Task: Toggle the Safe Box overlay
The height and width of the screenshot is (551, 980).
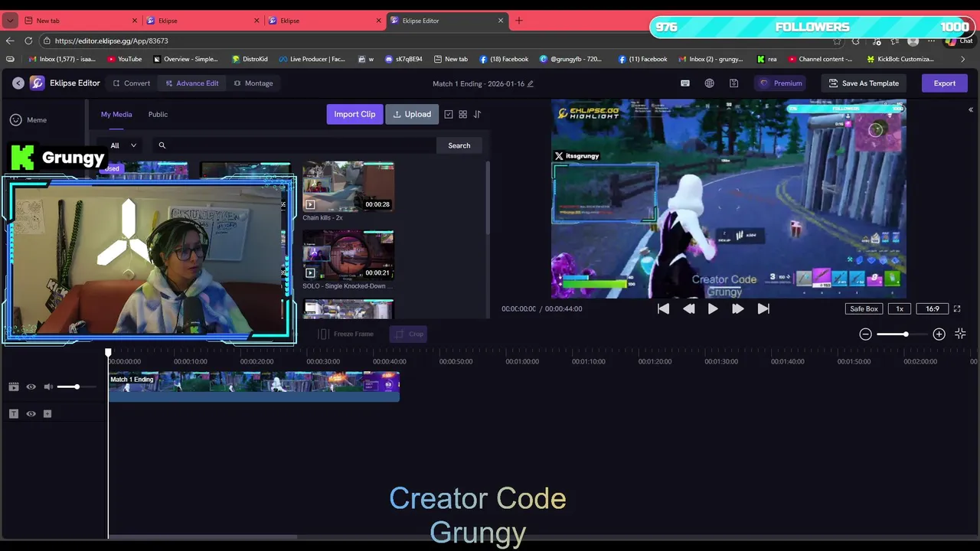Action: [864, 308]
